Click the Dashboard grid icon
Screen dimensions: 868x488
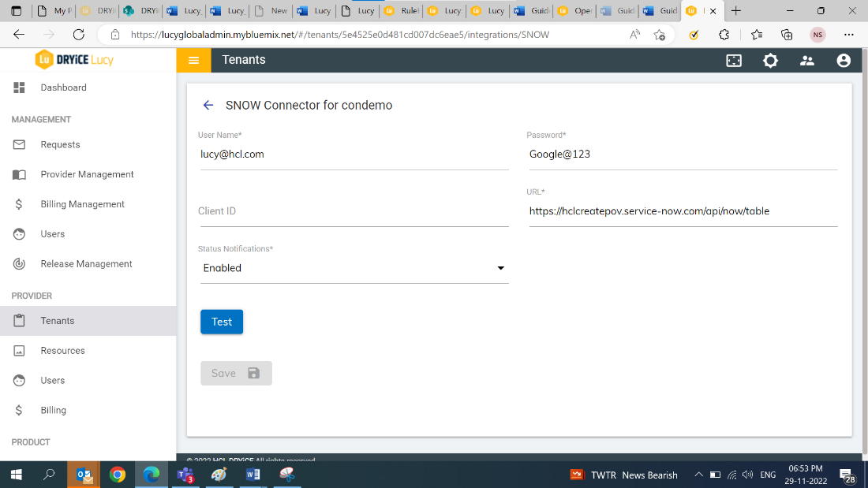[20, 88]
